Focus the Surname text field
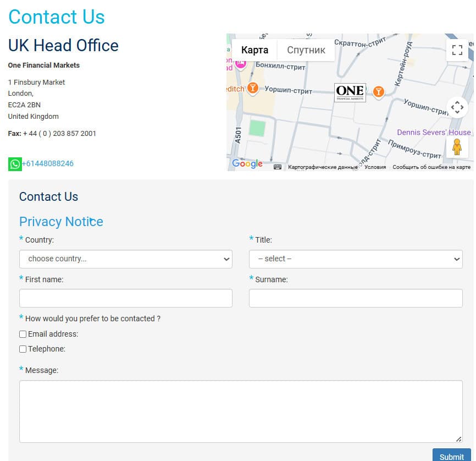Screen dimensions: 476x461 click(356, 298)
